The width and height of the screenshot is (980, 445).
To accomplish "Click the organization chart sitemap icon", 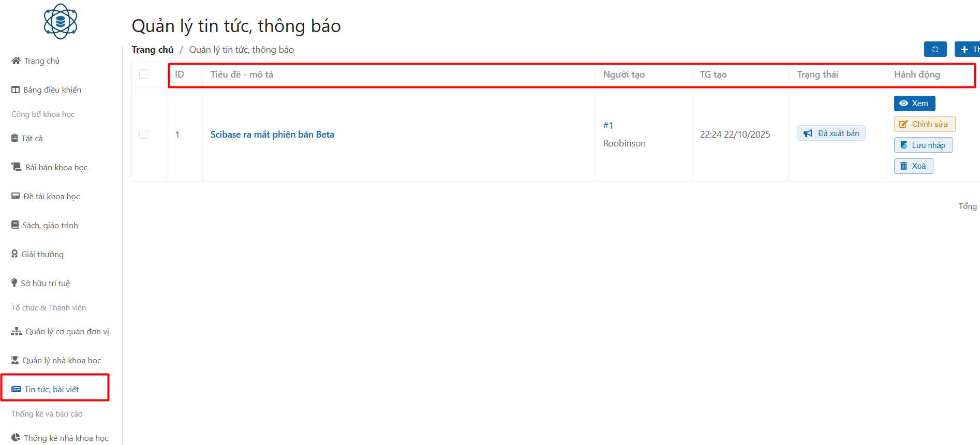I will (17, 331).
